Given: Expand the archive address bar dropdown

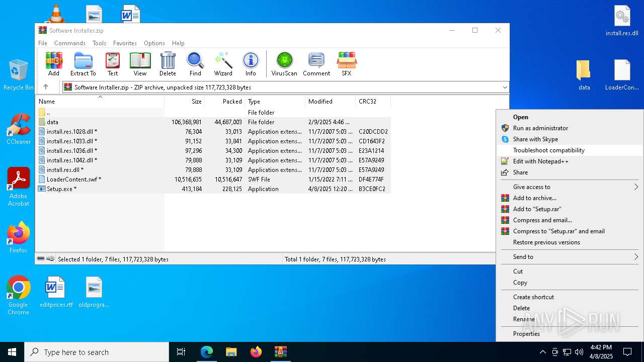Looking at the screenshot, I should 505,87.
